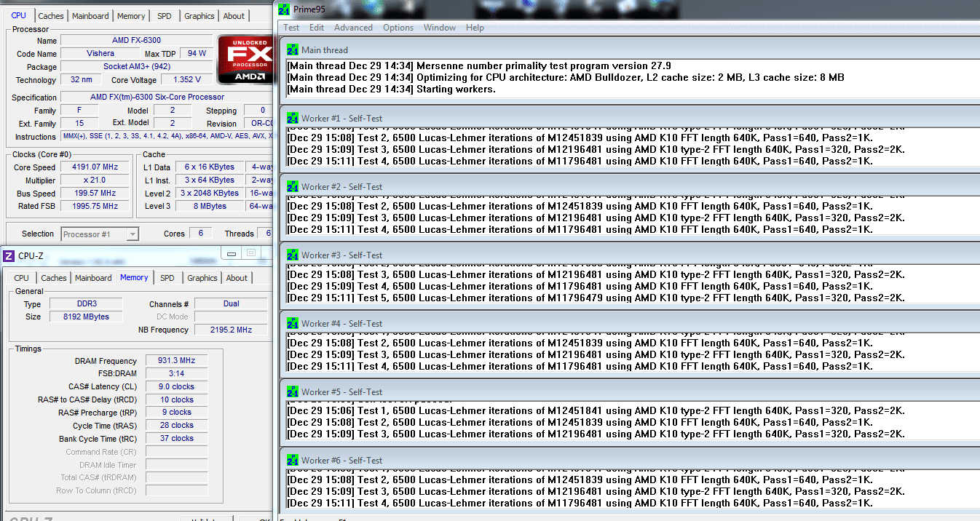Click the specification AMD FX(tm)-6300 Six-Core Processor
The width and height of the screenshot is (980, 521).
click(x=167, y=98)
